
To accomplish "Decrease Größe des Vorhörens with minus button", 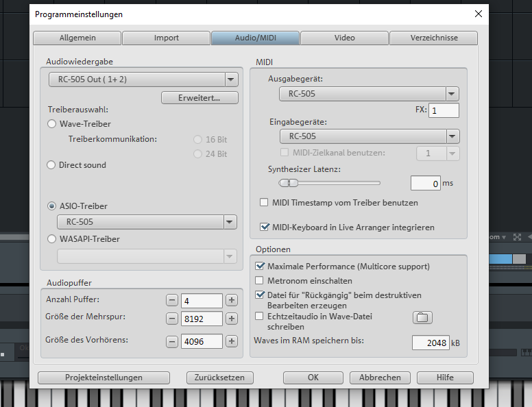I will click(172, 341).
